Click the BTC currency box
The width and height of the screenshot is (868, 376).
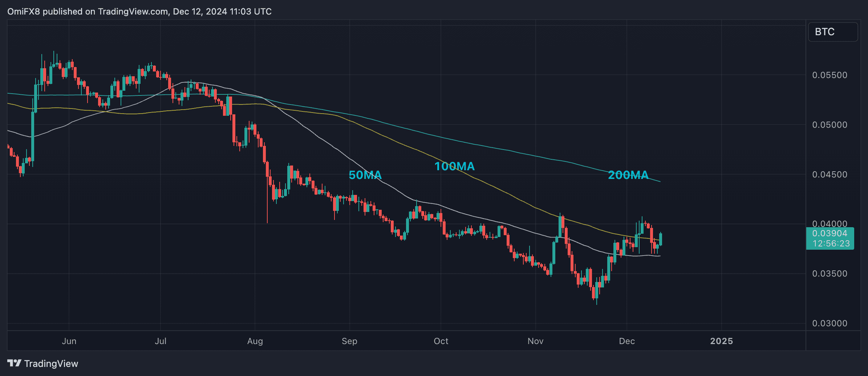tap(833, 32)
